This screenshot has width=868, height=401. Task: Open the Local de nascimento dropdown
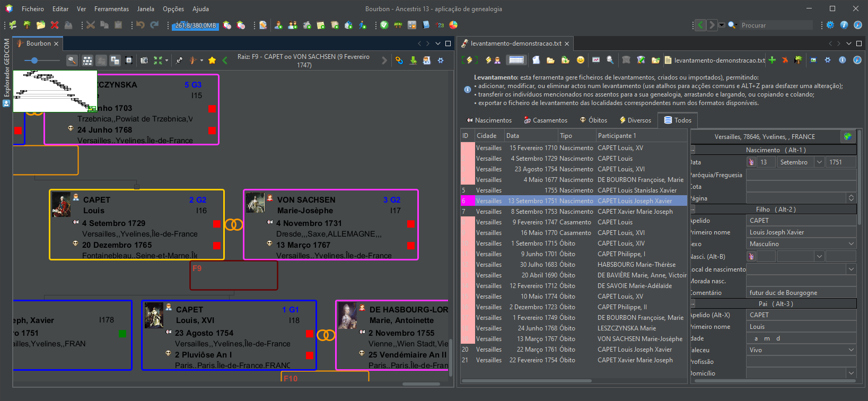[851, 269]
